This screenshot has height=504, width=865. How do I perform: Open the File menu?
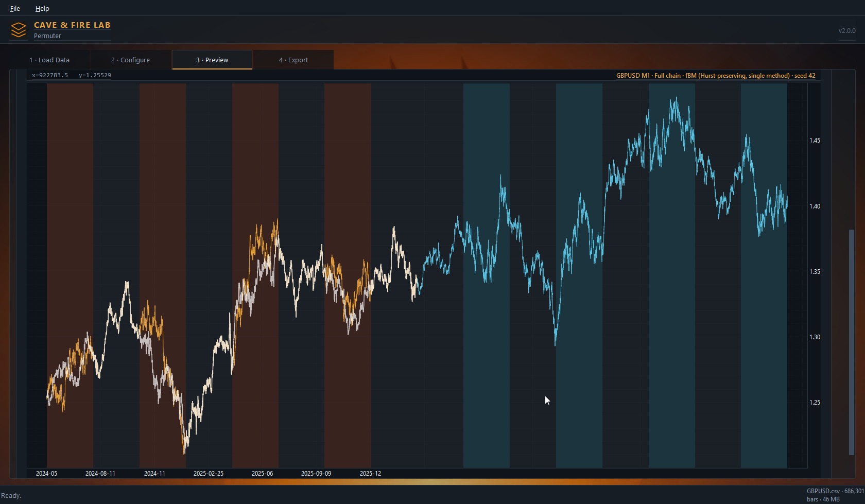point(15,8)
